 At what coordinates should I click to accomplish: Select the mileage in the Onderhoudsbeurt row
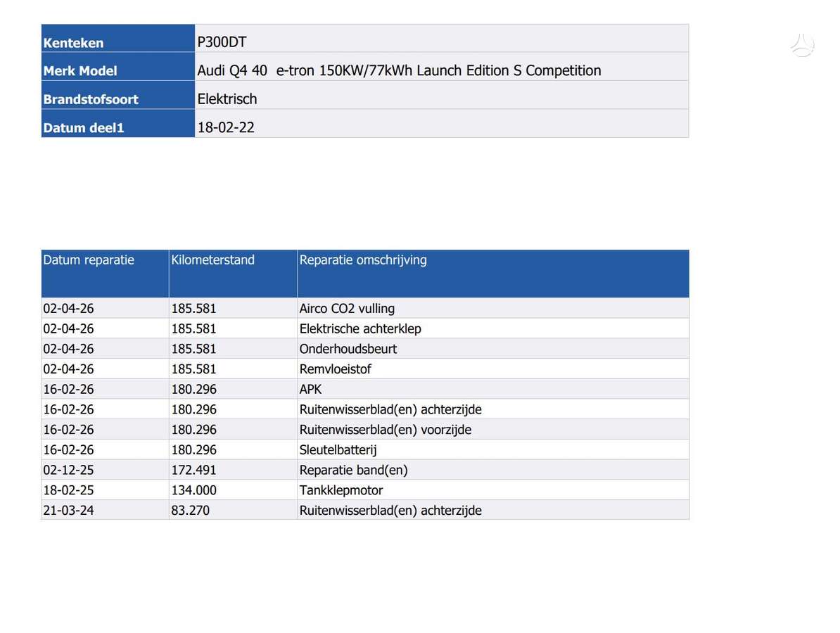193,349
